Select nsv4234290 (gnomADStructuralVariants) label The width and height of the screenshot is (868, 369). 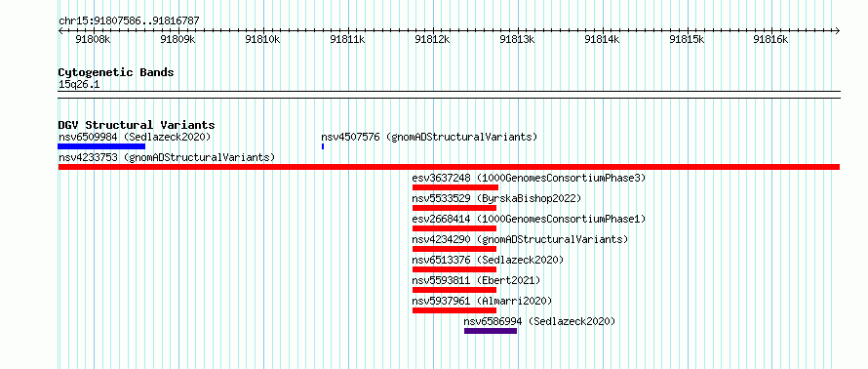point(521,239)
